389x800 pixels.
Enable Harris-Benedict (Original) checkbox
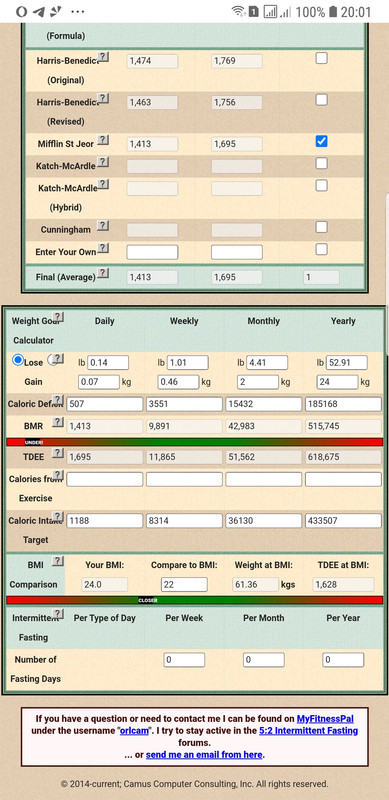pos(321,58)
